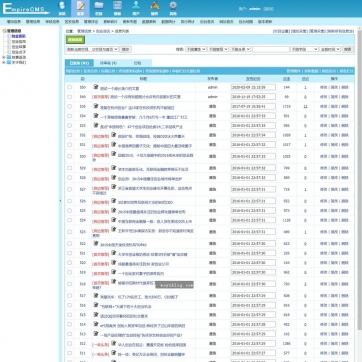Click the window-layout icon in the top header
The width and height of the screenshot is (362, 362).
(x=117, y=5)
